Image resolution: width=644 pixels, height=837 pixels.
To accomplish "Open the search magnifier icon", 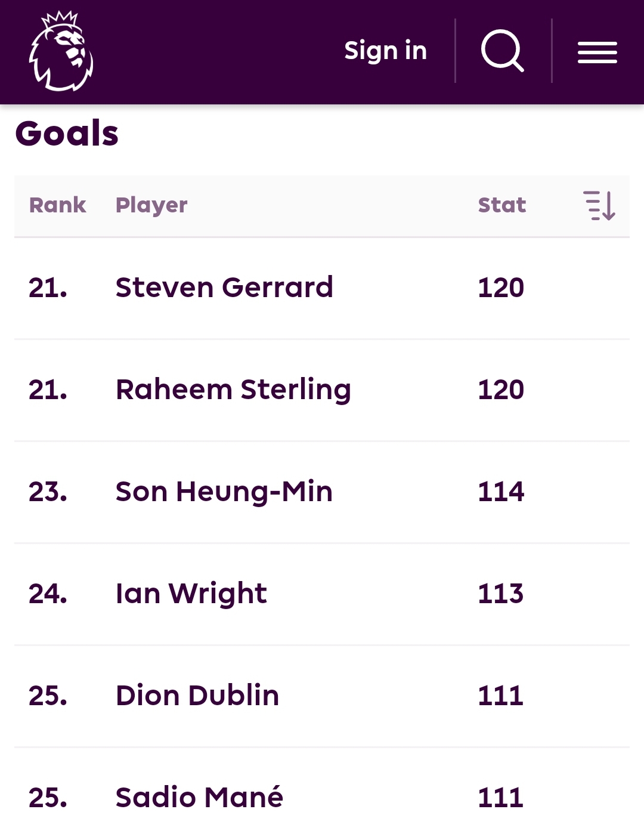I will pos(503,51).
